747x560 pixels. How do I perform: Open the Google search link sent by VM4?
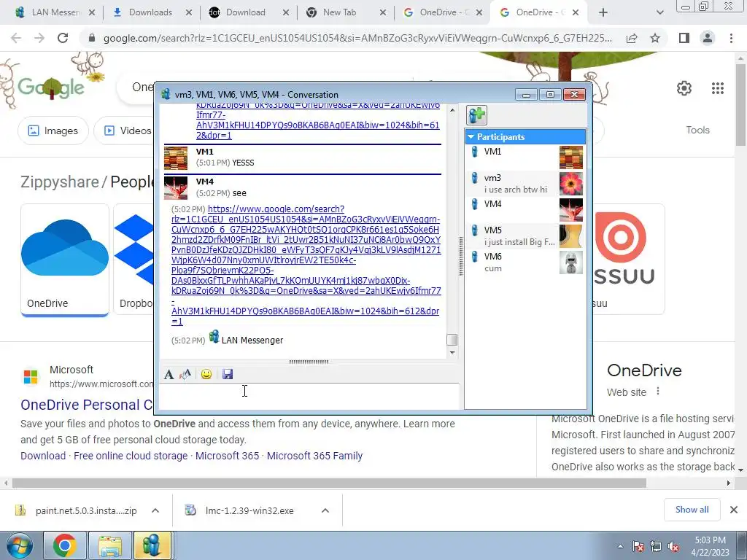tap(306, 265)
